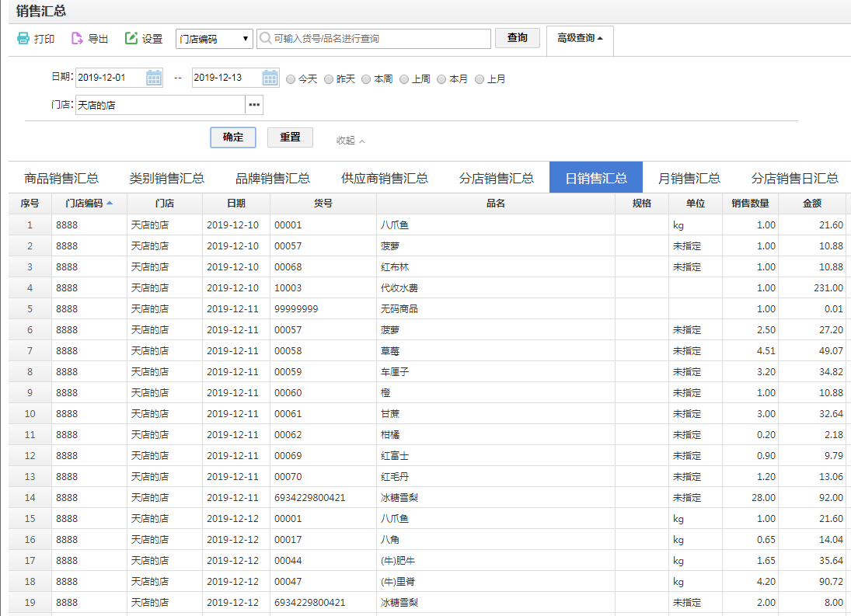Open the settings icon 设置
The image size is (851, 616).
click(x=131, y=38)
